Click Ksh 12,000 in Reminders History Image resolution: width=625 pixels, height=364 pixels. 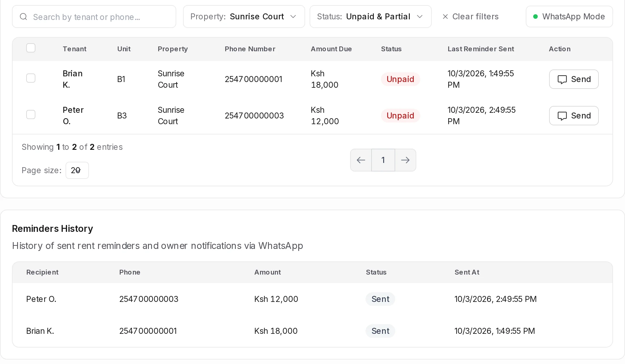point(276,299)
